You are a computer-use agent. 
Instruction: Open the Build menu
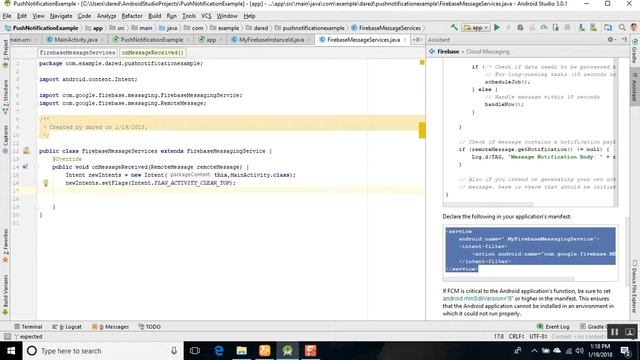click(x=154, y=16)
